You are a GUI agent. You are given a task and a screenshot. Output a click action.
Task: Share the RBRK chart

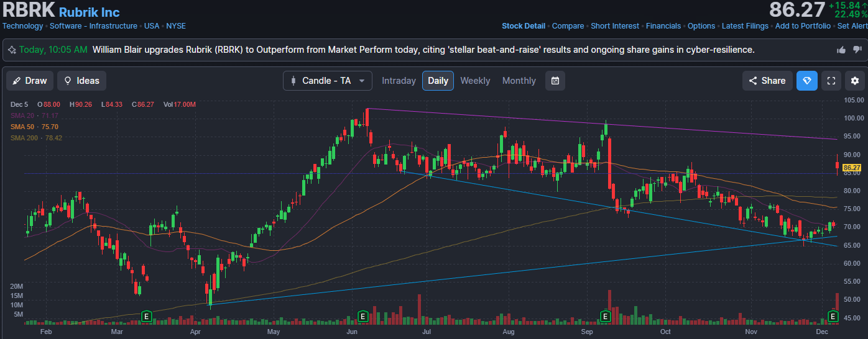coord(767,81)
